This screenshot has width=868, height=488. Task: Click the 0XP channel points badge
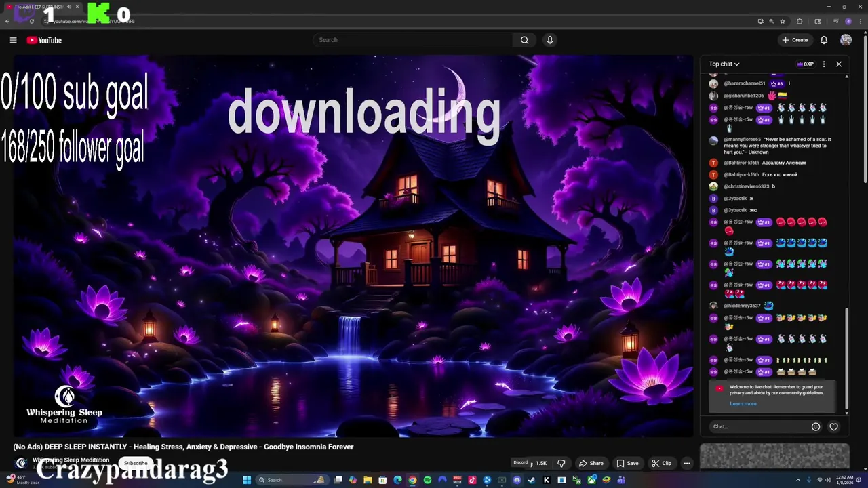[x=805, y=64]
